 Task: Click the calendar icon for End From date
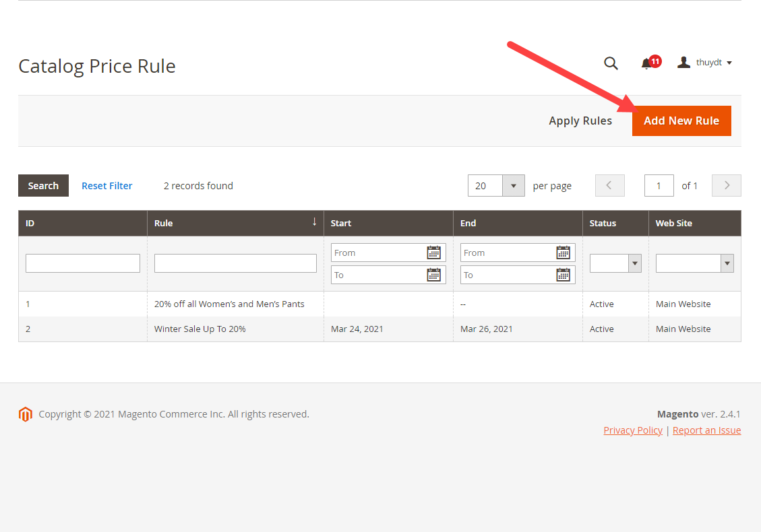pyautogui.click(x=564, y=252)
